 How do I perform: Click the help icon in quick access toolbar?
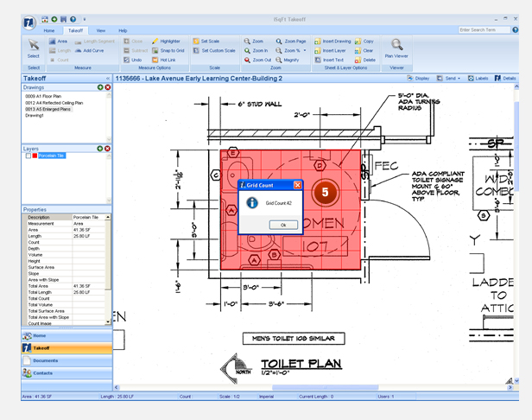coord(73,19)
